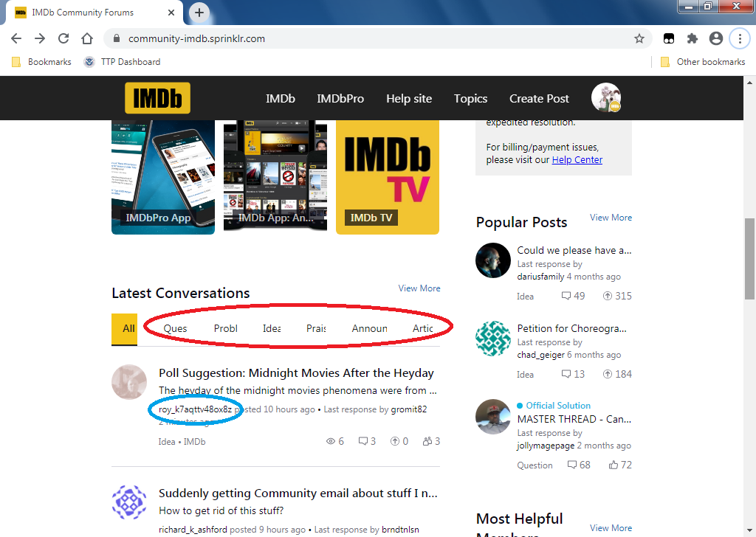This screenshot has width=756, height=537.
Task: Click the Chrome profile account icon
Action: pyautogui.click(x=715, y=38)
